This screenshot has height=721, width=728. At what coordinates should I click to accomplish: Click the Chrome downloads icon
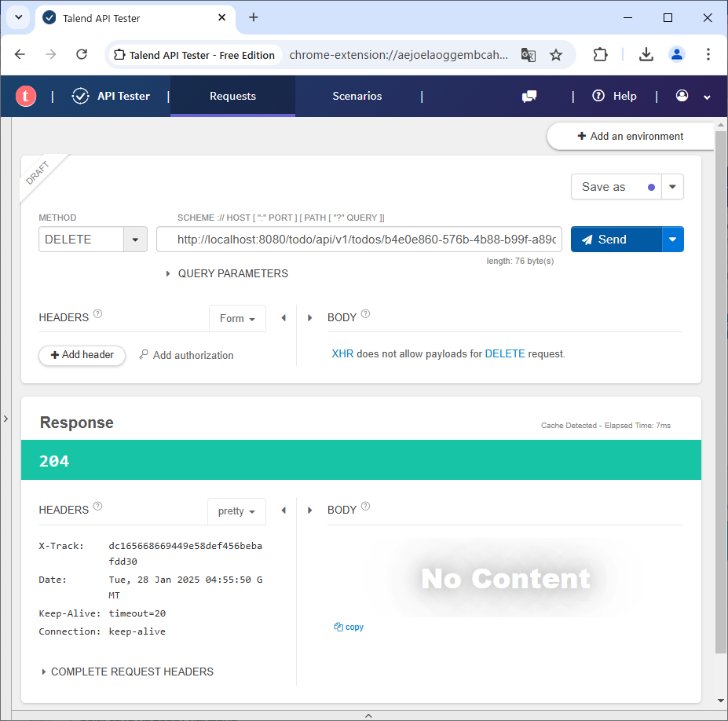click(646, 55)
